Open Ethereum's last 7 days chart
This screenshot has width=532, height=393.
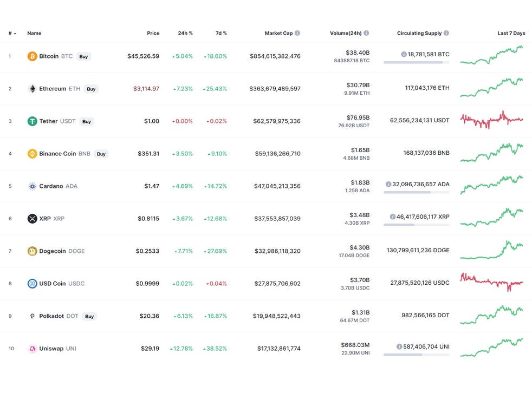pyautogui.click(x=491, y=88)
